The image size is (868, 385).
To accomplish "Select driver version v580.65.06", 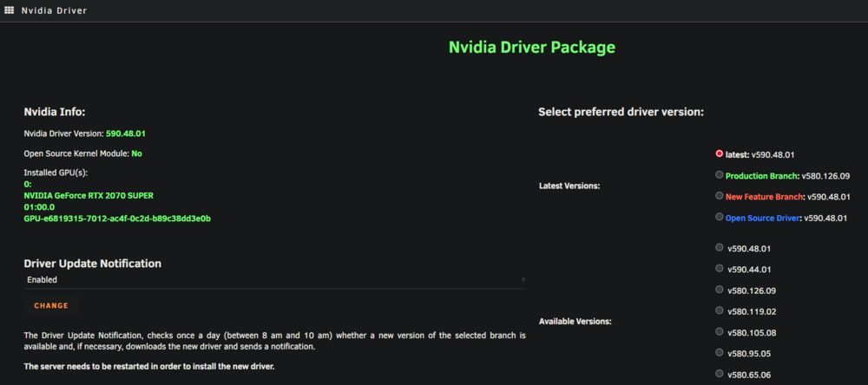I will click(719, 374).
